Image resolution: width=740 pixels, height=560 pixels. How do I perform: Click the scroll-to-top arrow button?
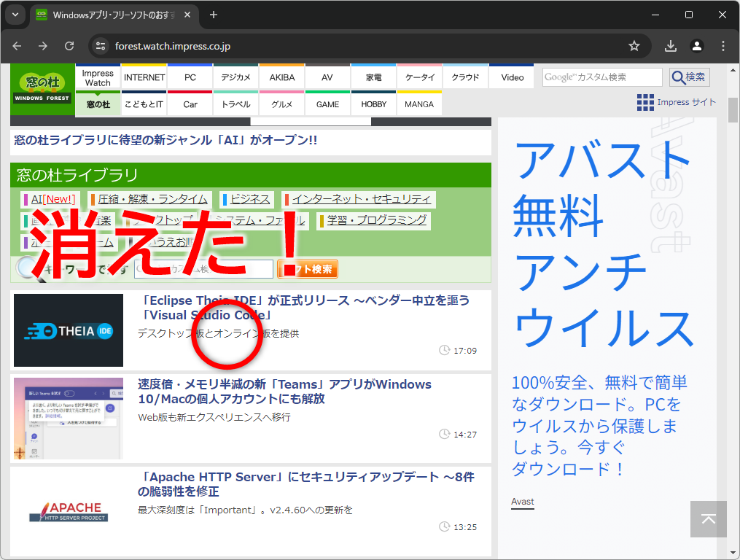point(707,519)
